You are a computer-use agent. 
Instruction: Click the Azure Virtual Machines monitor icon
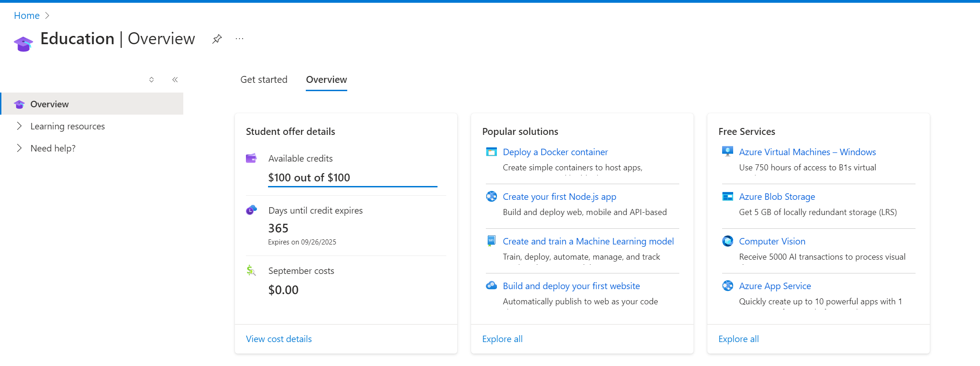pos(728,151)
